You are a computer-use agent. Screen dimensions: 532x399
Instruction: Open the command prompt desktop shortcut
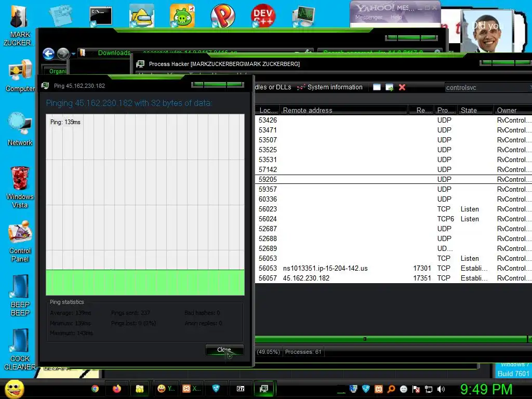[101, 16]
